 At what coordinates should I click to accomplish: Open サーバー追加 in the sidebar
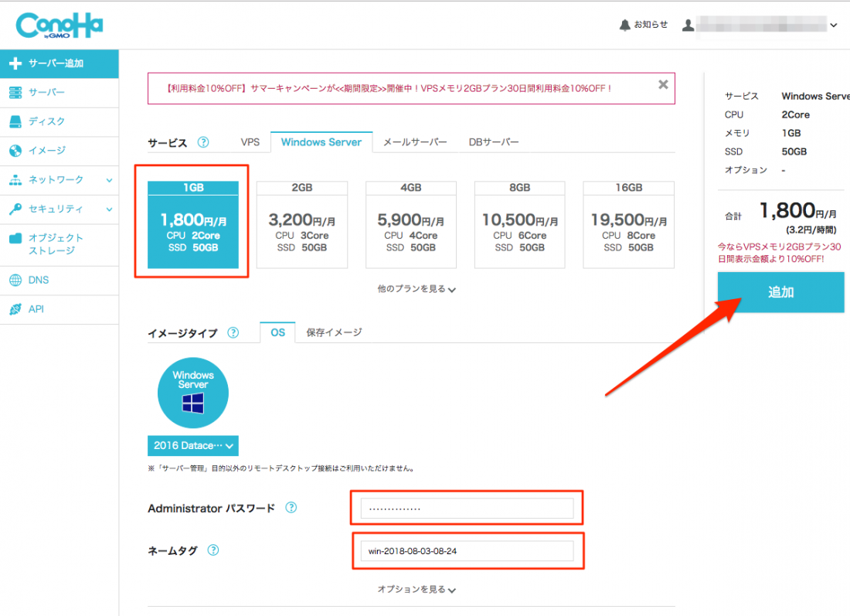[x=59, y=63]
